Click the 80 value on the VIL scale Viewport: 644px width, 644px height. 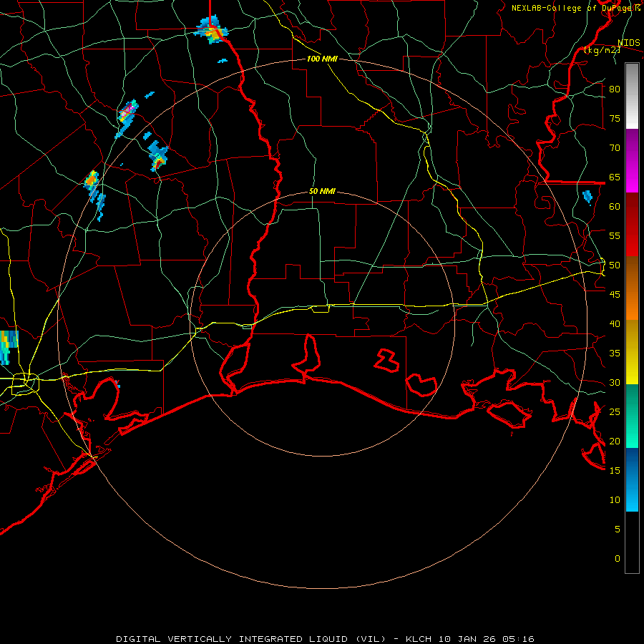click(615, 89)
